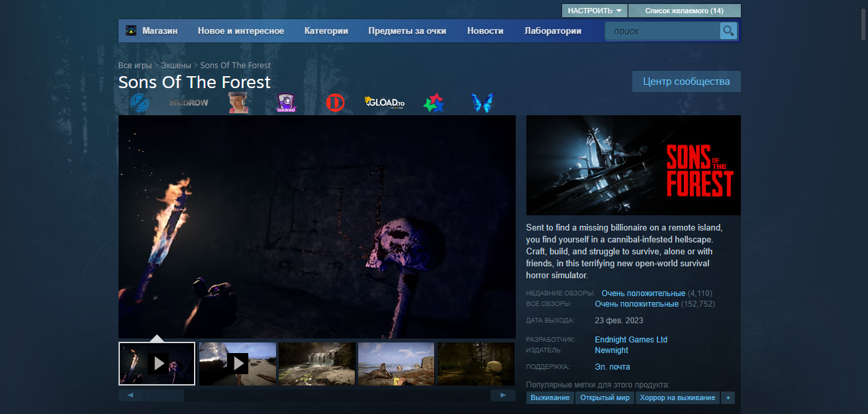Click the multicolored stars icon
The width and height of the screenshot is (868, 414).
(x=434, y=103)
